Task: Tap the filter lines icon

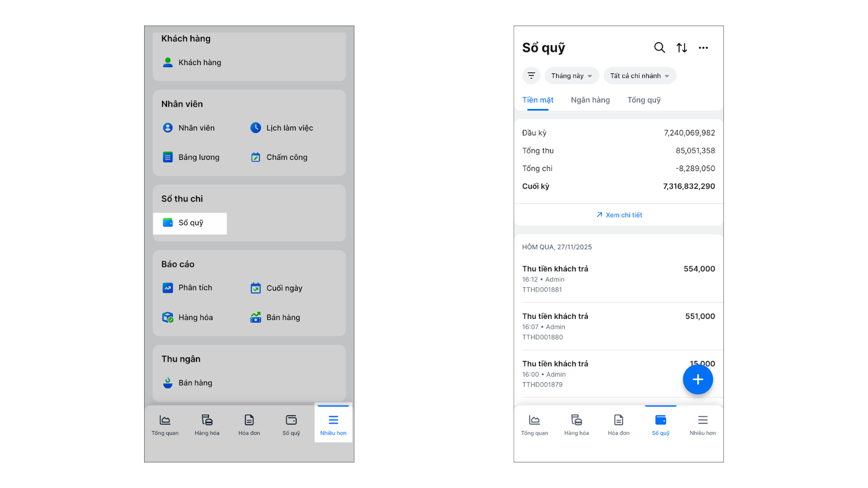Action: click(x=531, y=76)
